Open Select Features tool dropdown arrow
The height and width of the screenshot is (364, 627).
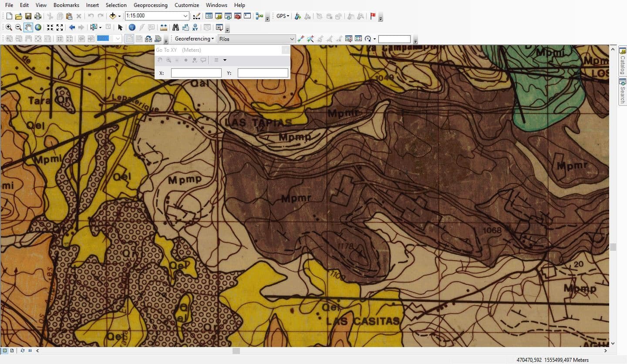coord(100,27)
